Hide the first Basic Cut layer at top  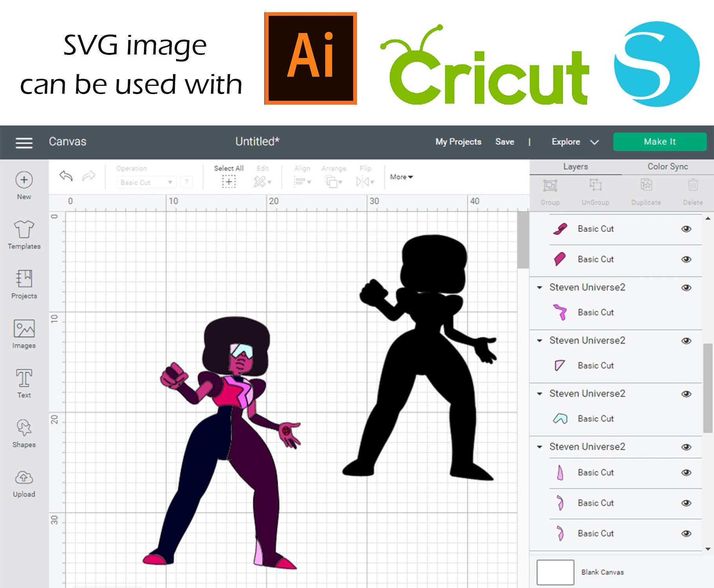point(686,229)
